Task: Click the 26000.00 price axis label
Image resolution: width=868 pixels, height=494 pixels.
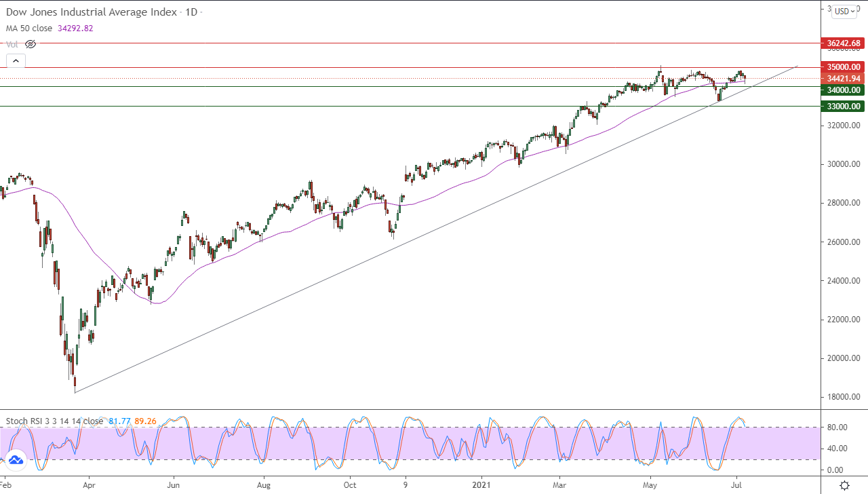Action: click(x=844, y=242)
